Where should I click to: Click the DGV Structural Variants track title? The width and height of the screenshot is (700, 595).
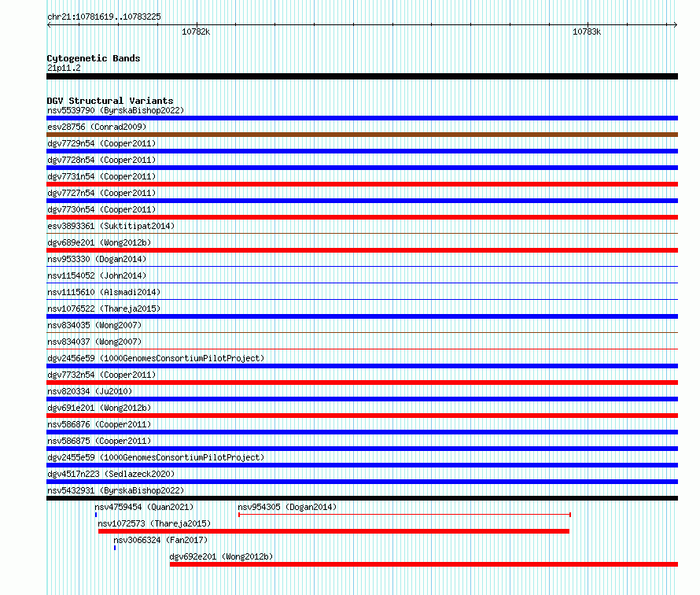[110, 101]
